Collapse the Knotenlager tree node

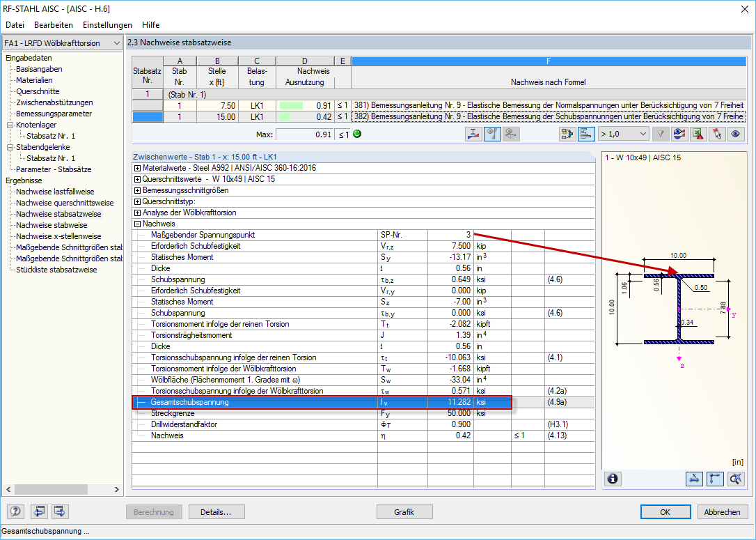coord(10,125)
